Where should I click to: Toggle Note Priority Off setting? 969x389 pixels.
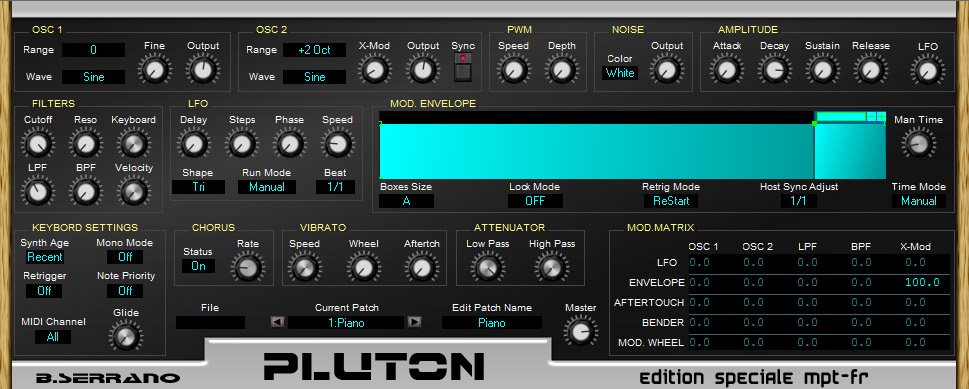tap(125, 290)
